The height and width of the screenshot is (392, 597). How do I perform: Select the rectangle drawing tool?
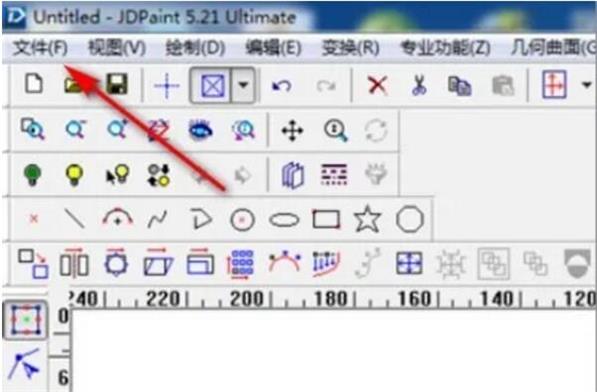tap(326, 220)
